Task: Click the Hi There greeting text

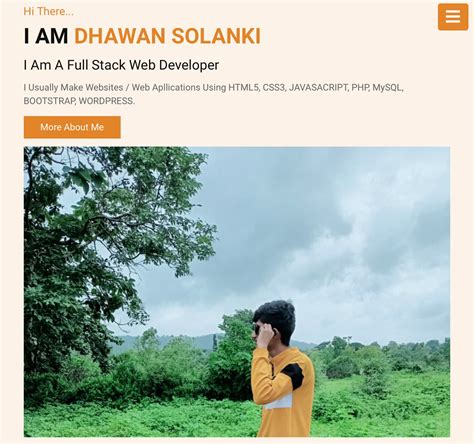Action: [48, 11]
